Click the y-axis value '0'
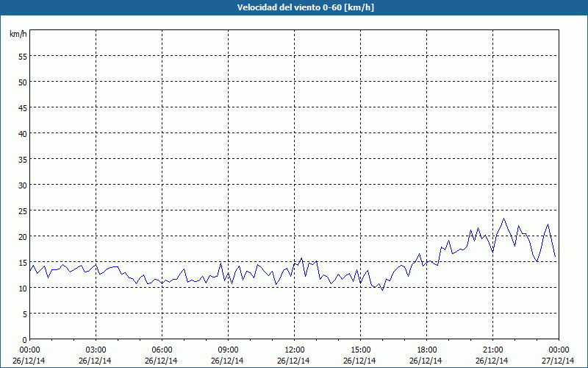 (x=25, y=340)
